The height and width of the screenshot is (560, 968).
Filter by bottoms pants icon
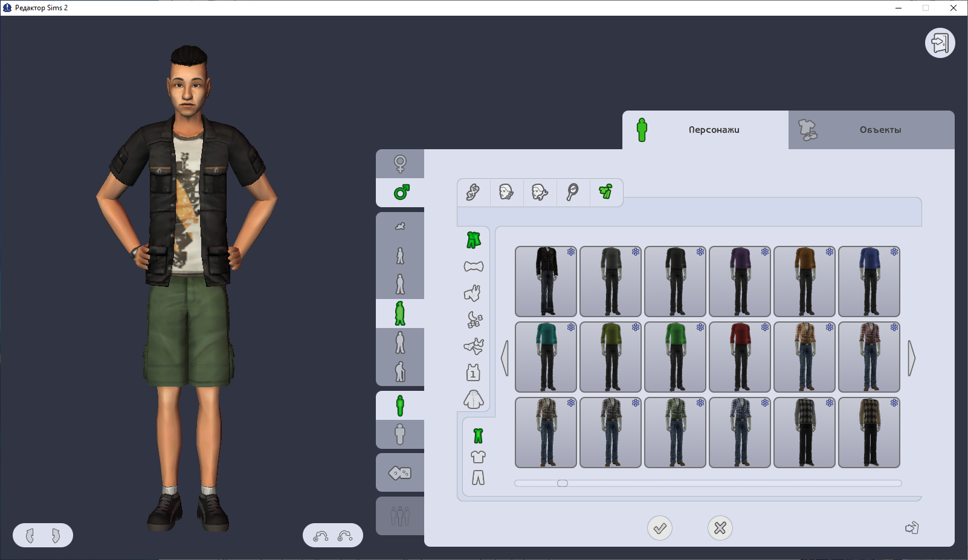[478, 478]
